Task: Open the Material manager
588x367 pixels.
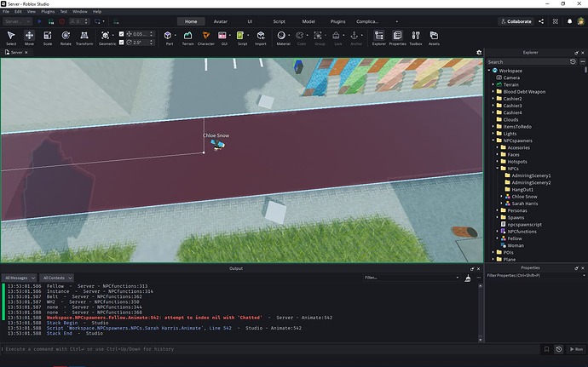Action: (x=281, y=37)
